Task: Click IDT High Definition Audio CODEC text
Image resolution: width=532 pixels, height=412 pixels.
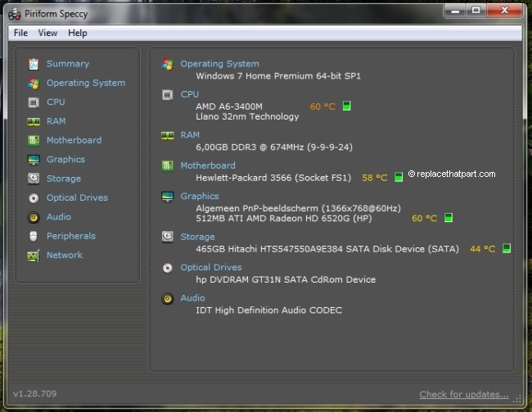Action: [269, 310]
